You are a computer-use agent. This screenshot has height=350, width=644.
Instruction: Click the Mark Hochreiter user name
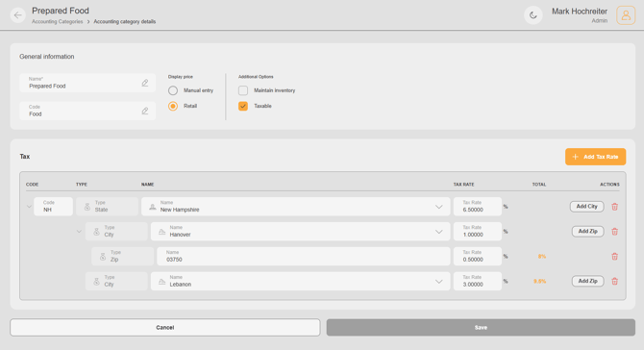579,12
